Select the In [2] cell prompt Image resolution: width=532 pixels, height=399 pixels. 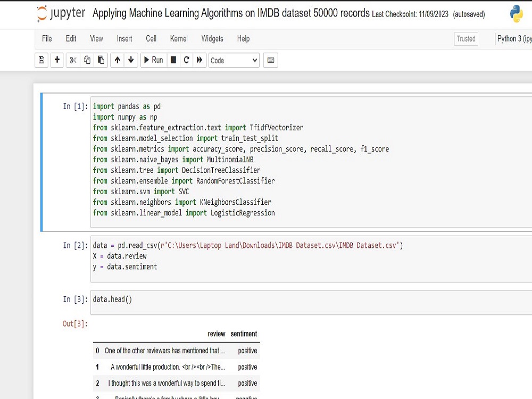click(76, 246)
